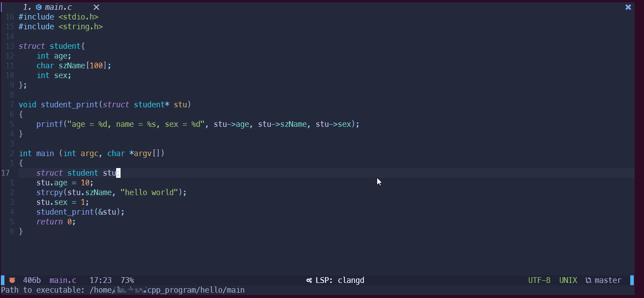644x298 pixels.
Task: Click the LSP gear icon in statusline
Action: (x=309, y=280)
